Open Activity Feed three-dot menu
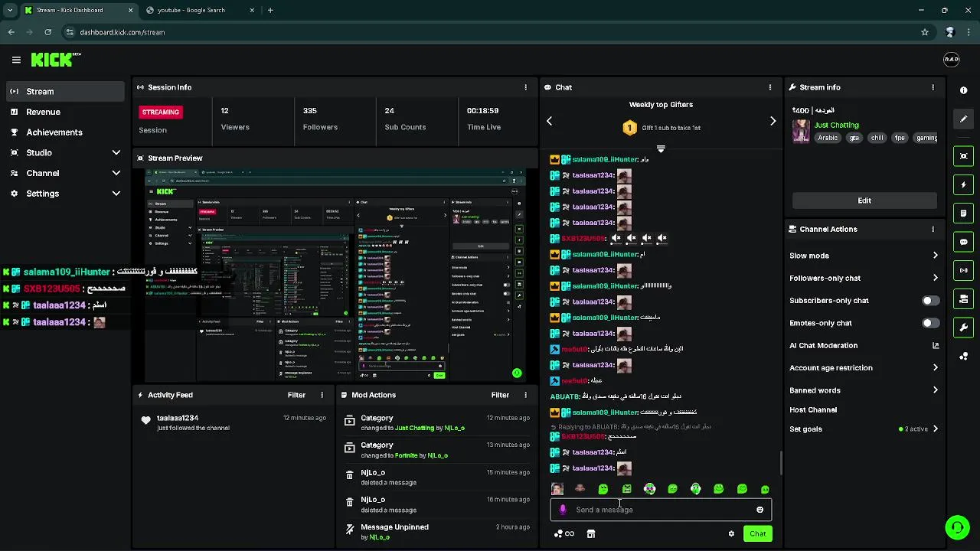980x551 pixels. (x=322, y=395)
